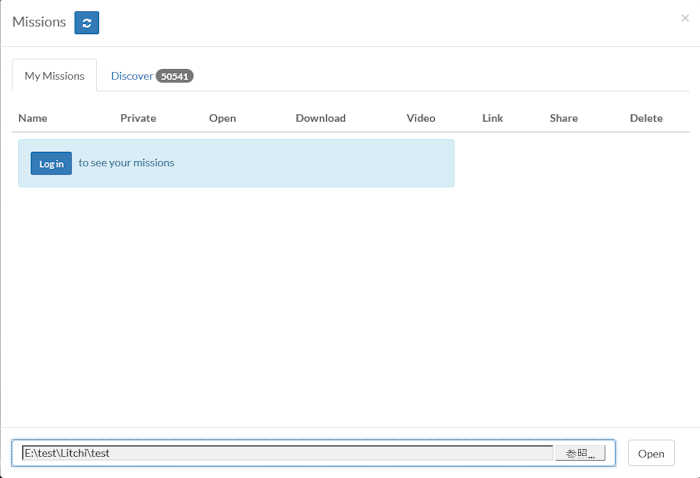The image size is (700, 478).
Task: Click the empty area below the login notice
Action: 350,300
